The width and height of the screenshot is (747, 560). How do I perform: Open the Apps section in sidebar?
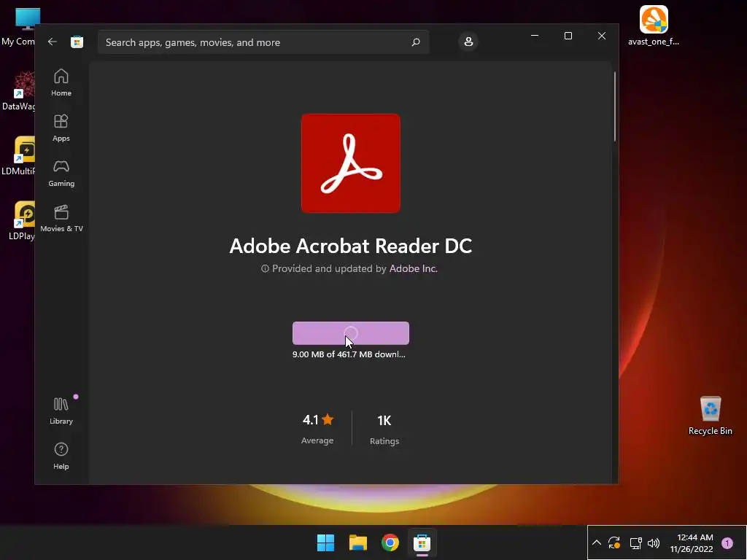[61, 128]
